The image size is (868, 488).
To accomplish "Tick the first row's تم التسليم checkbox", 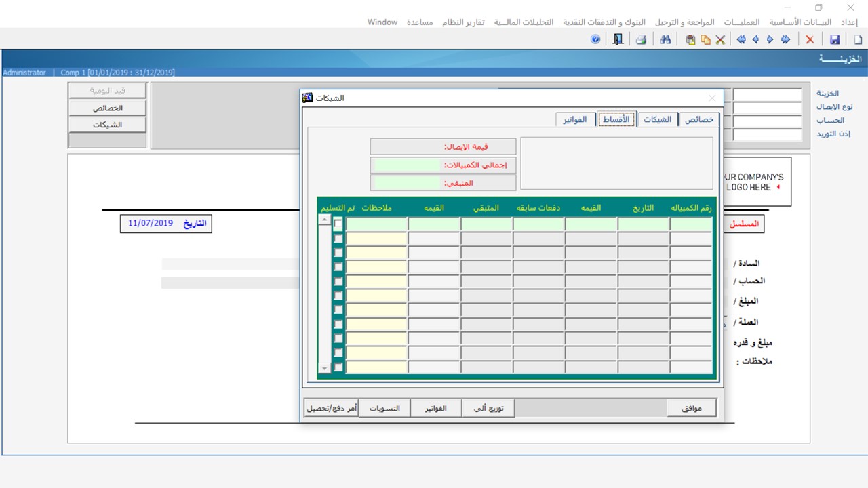I will (338, 224).
